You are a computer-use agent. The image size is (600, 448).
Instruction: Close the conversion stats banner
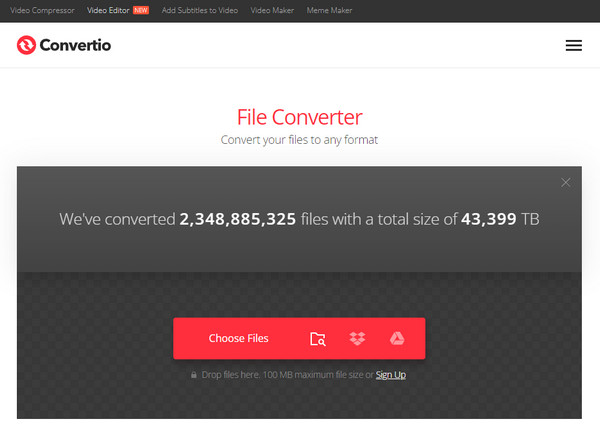tap(565, 182)
